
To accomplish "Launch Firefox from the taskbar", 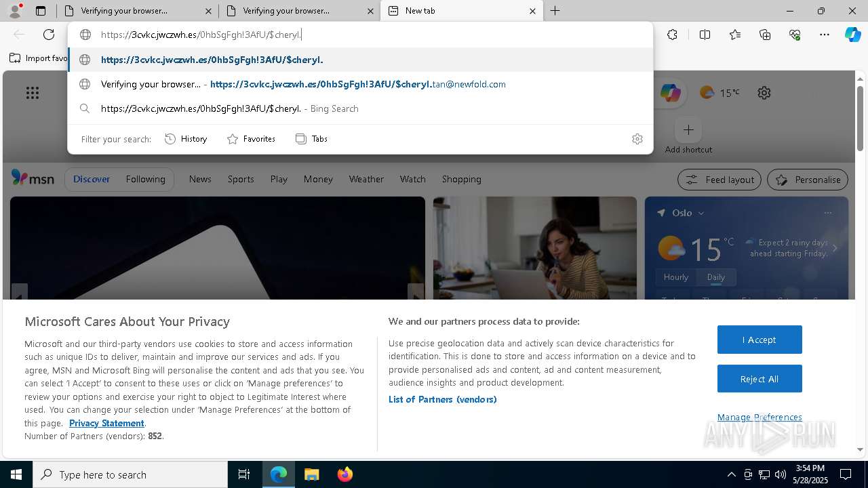I will [x=344, y=474].
